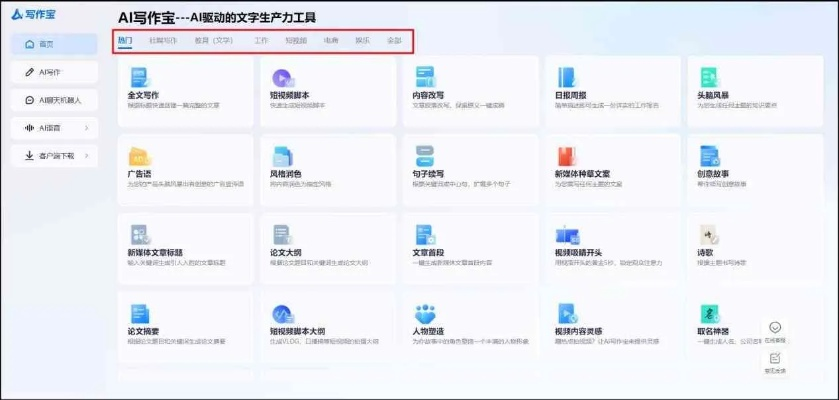This screenshot has height=400, width=839.
Task: Open the 句子续写 tool icon
Action: point(425,156)
